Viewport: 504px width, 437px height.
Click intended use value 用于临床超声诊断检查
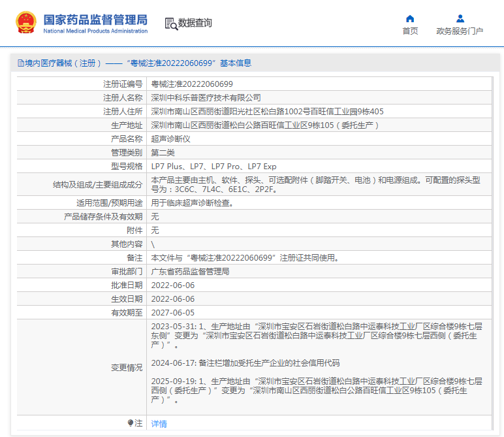click(192, 203)
